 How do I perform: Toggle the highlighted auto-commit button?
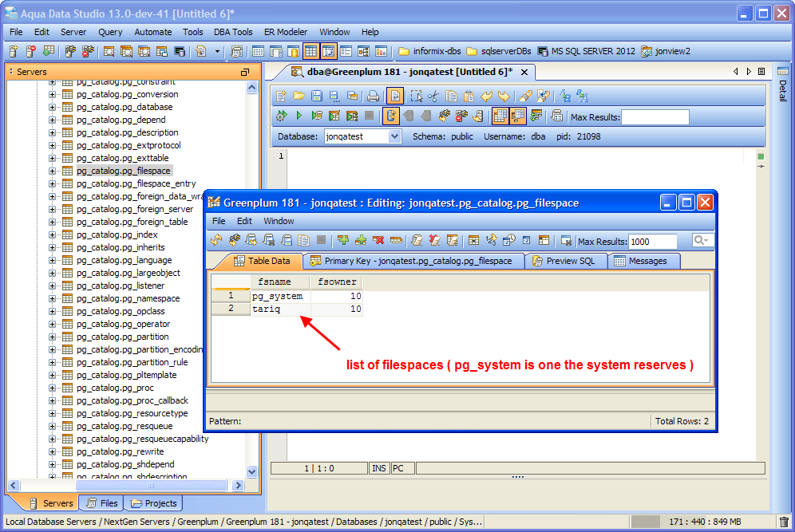click(x=391, y=116)
